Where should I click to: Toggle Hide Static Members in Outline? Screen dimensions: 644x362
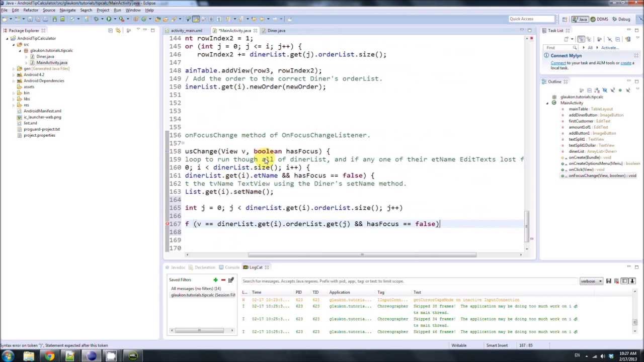click(x=613, y=90)
